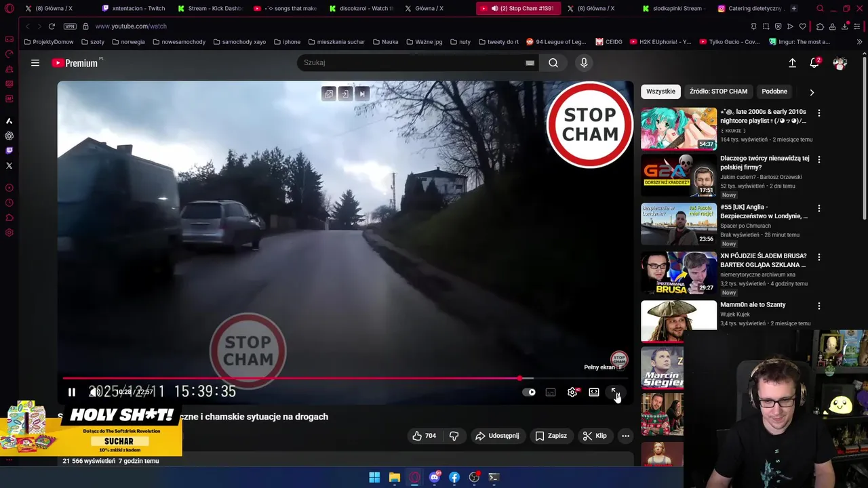Image resolution: width=868 pixels, height=488 pixels.
Task: Open 'Mamm0n ale to Szanty' video title
Action: click(x=753, y=305)
